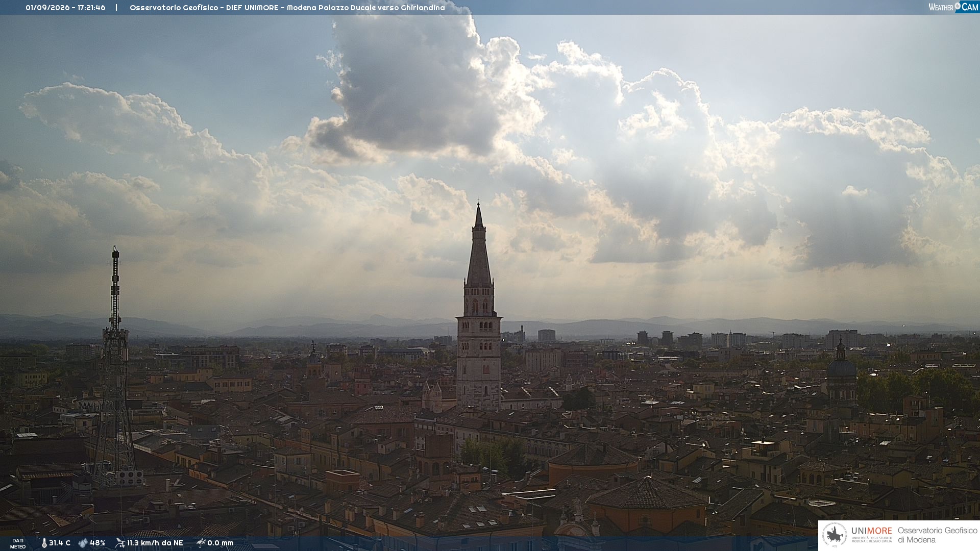Click the WeatherCam logo text

(x=953, y=7)
